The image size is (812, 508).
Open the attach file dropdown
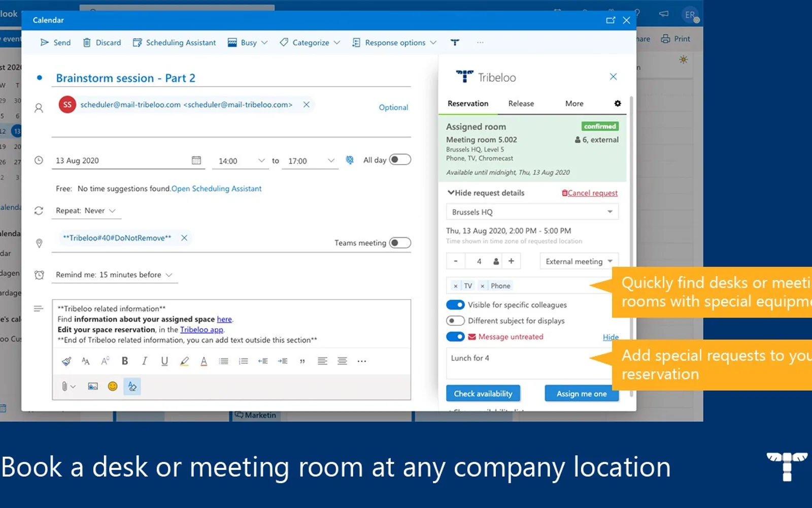click(68, 387)
